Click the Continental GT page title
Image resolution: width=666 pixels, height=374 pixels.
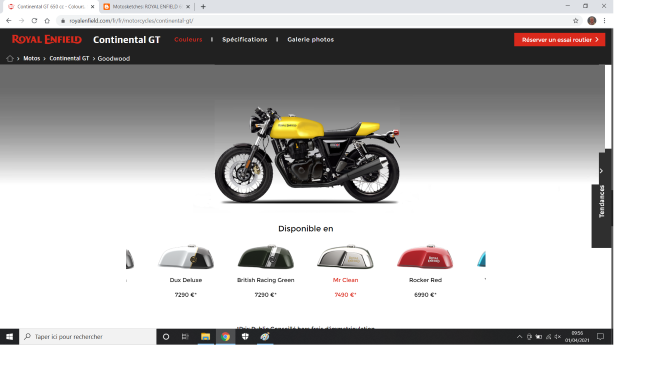tap(127, 39)
